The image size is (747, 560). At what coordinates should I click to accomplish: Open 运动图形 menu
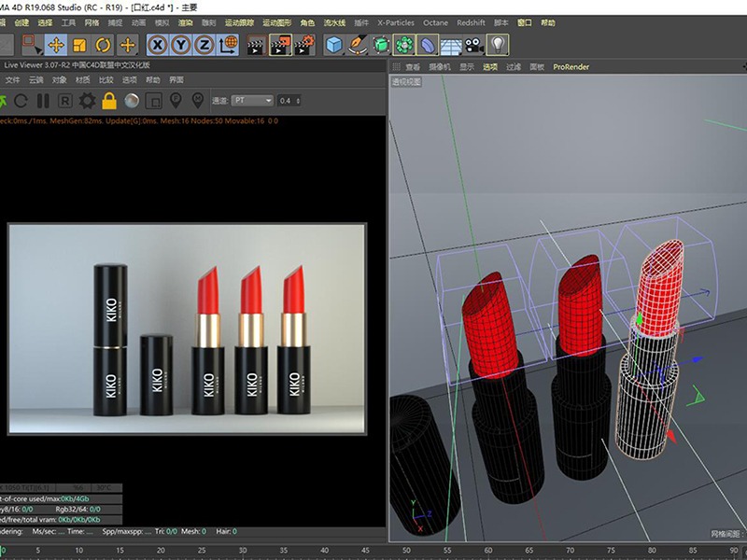276,22
